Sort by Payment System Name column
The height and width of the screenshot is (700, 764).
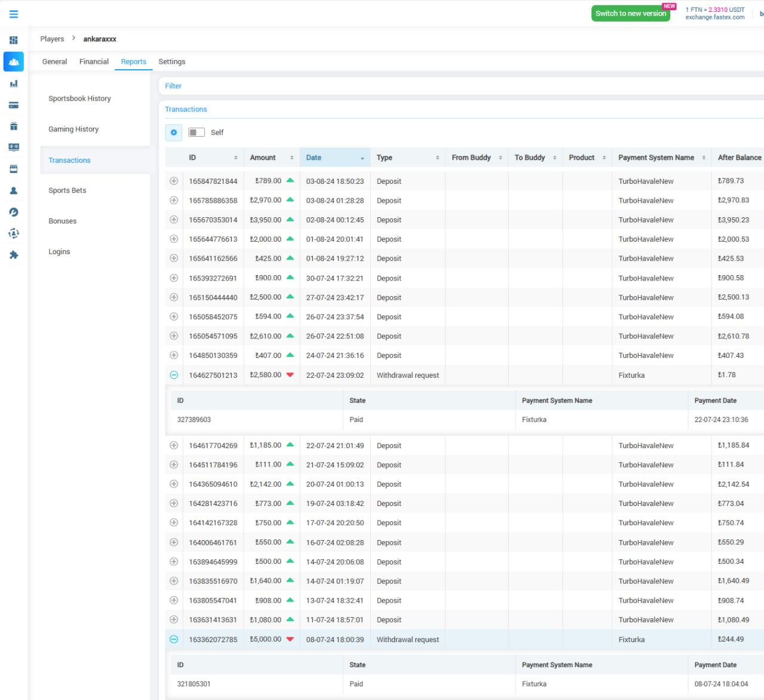[x=662, y=158]
